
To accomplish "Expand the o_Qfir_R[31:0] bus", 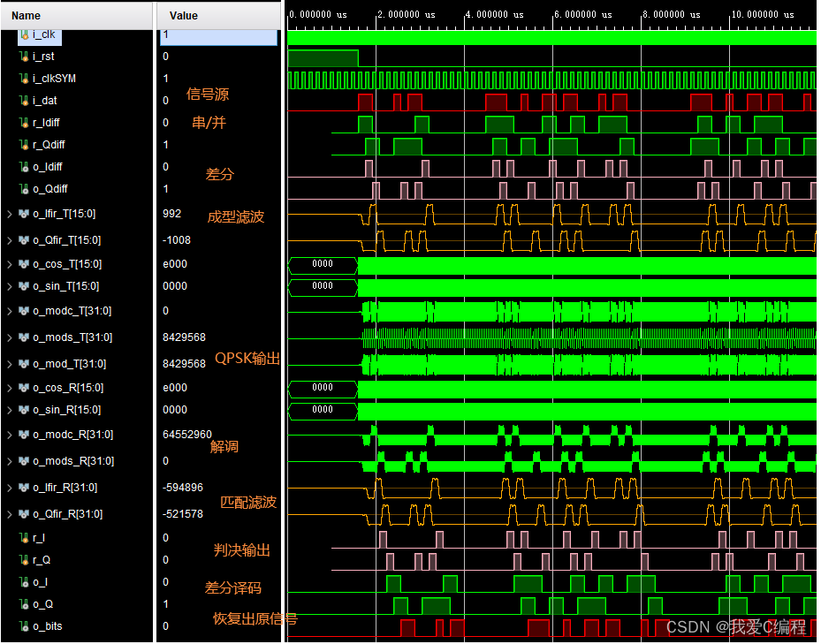I will click(10, 515).
